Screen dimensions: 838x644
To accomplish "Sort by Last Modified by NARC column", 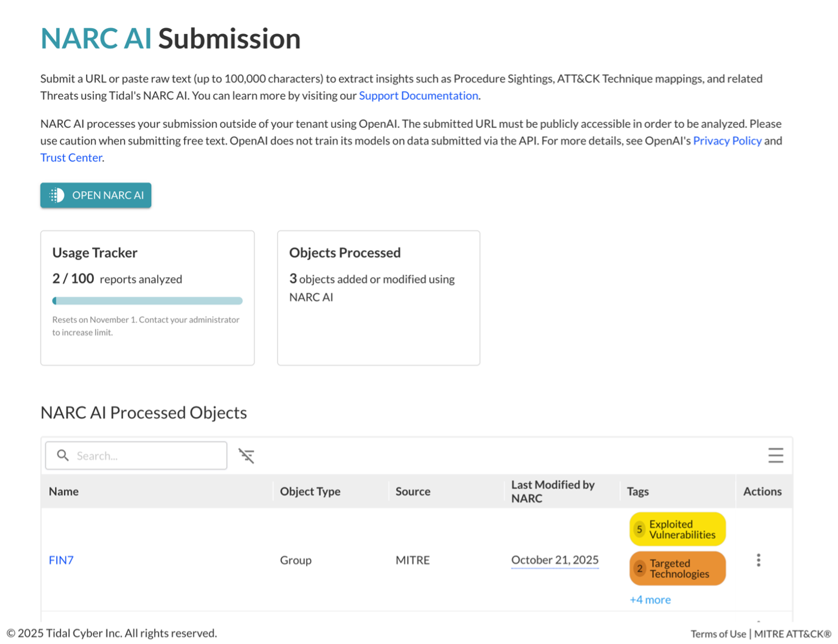I will coord(552,492).
